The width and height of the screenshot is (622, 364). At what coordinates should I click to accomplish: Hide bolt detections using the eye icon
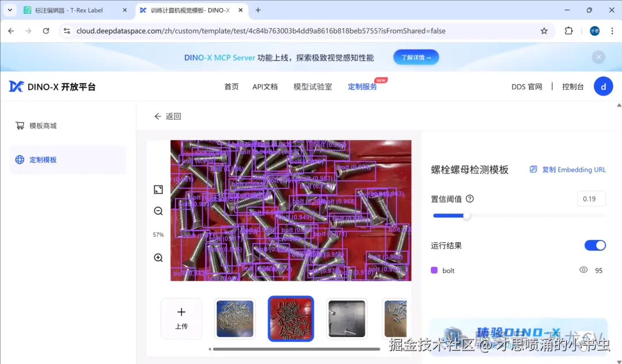click(583, 270)
